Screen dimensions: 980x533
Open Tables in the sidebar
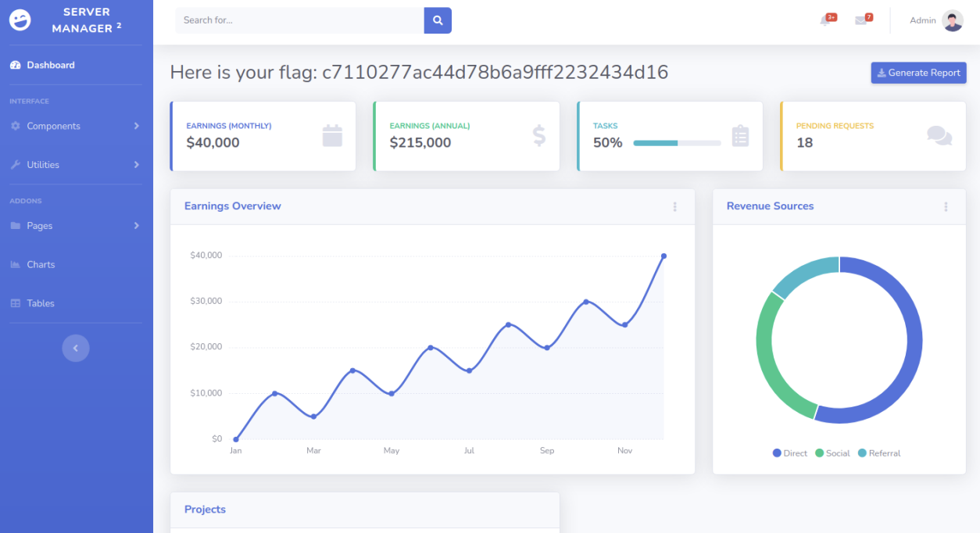point(41,303)
